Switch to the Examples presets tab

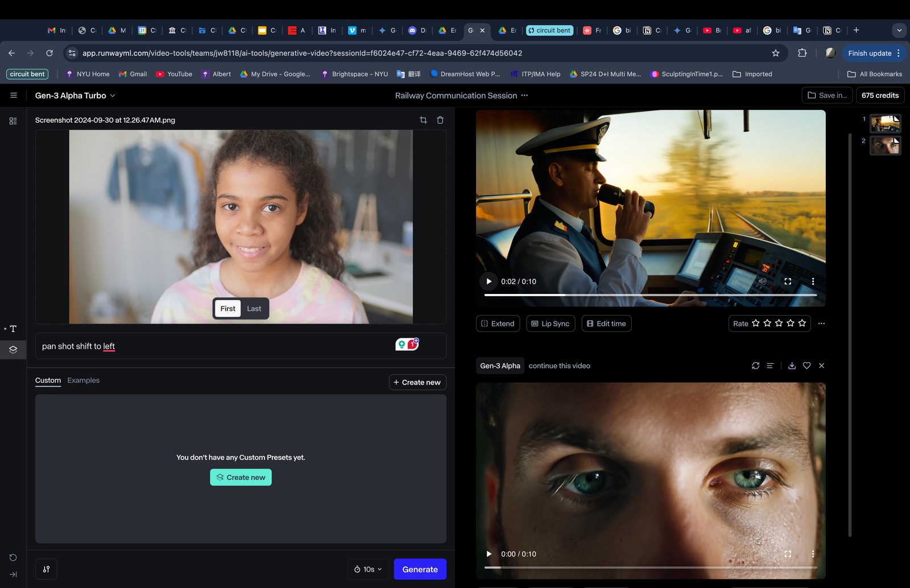point(83,380)
